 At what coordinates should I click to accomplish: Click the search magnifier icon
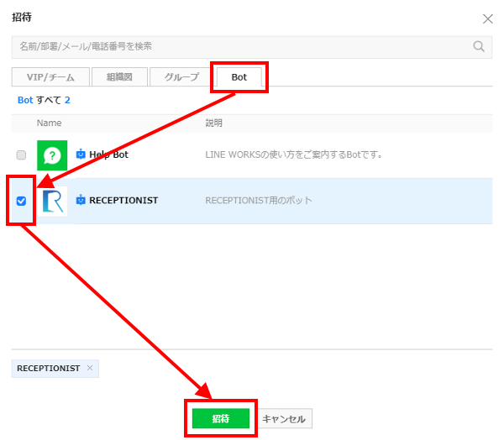click(x=479, y=47)
